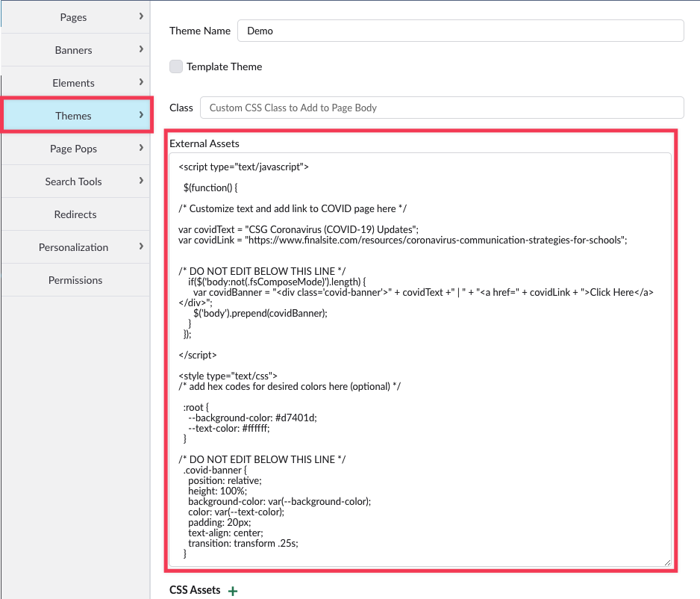
Task: Click the 'height: 100%;' line
Action: coord(217,491)
